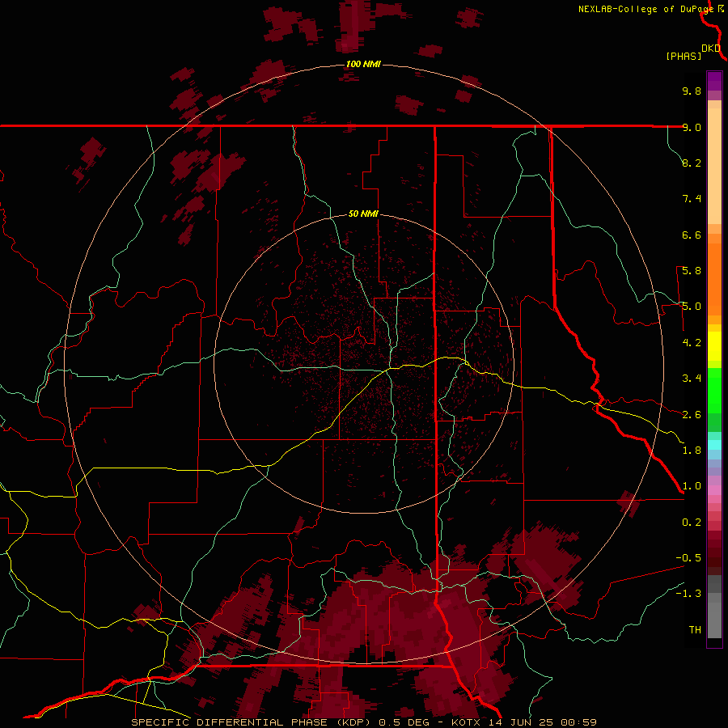Click the cyan segment of the color bar
Screen dimensions: 728x728
click(714, 445)
